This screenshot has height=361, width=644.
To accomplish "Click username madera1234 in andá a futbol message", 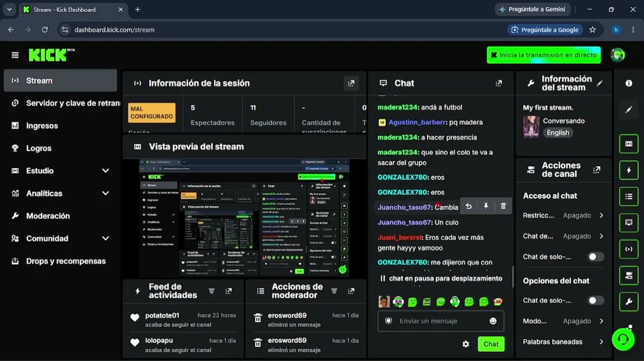I will click(x=398, y=107).
